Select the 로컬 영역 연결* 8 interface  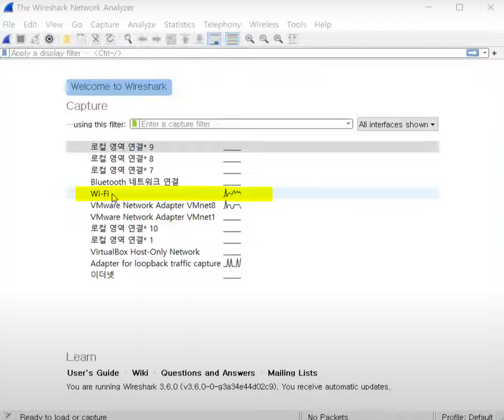click(x=252, y=158)
